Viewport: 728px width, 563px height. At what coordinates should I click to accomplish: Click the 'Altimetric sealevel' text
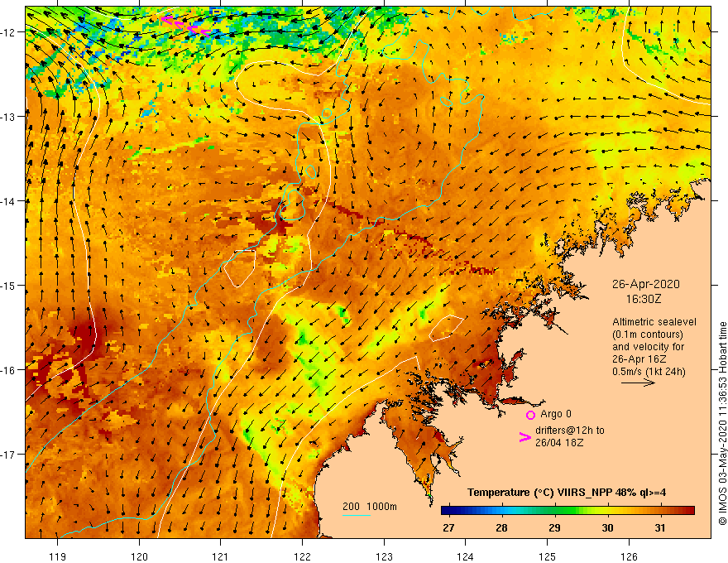point(656,322)
